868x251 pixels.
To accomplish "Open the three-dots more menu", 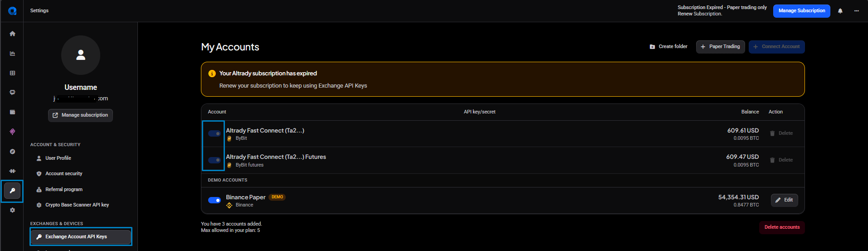I will pos(856,11).
